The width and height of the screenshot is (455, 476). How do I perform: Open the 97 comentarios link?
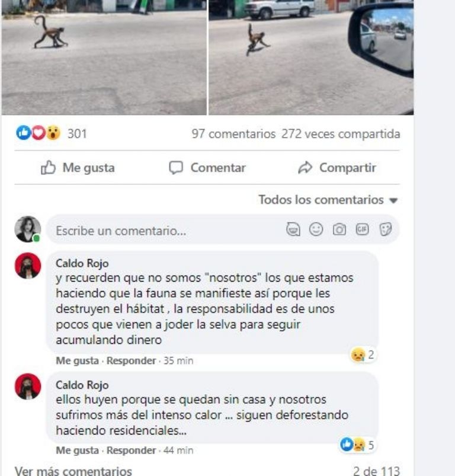[x=233, y=133]
